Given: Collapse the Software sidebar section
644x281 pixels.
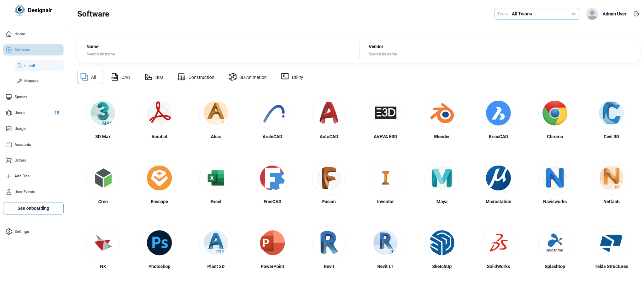Looking at the screenshot, I should 33,50.
